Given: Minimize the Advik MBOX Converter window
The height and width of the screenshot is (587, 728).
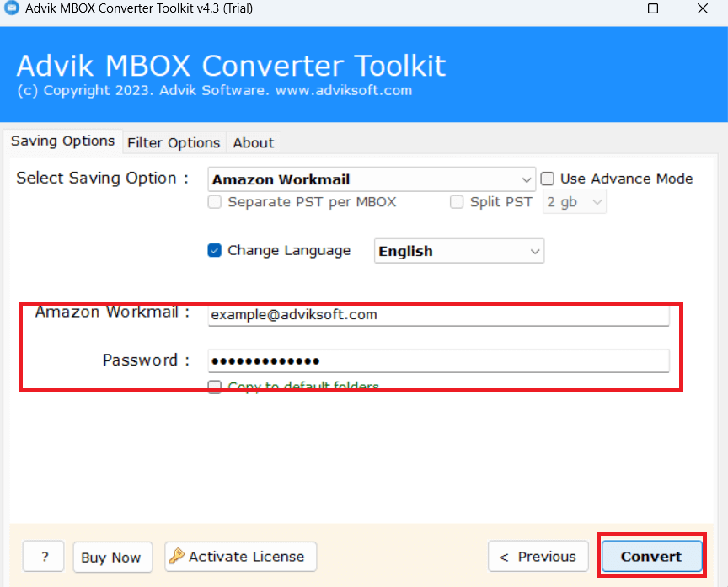Looking at the screenshot, I should click(x=603, y=8).
